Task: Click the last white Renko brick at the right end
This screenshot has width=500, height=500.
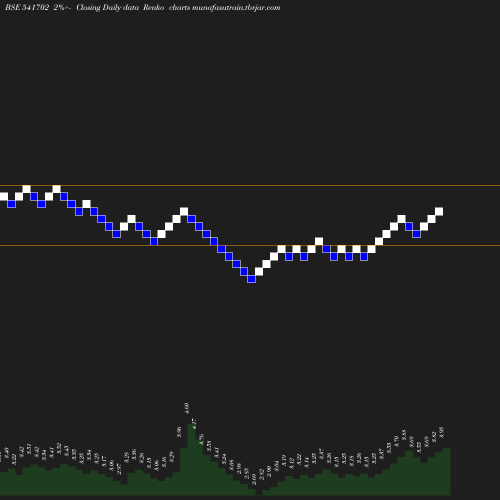Action: pos(439,211)
